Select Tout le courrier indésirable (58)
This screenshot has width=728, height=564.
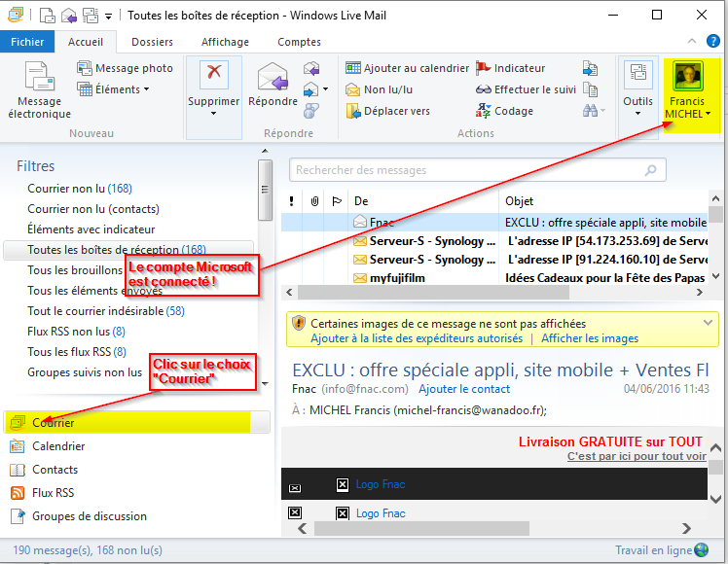(x=106, y=311)
